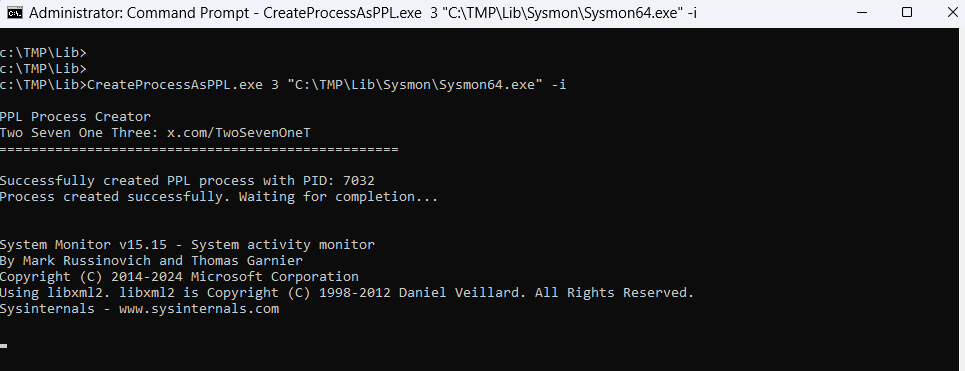This screenshot has width=965, height=371.
Task: Click the libxml2 Daniel Veillard copyright line
Action: click(347, 293)
